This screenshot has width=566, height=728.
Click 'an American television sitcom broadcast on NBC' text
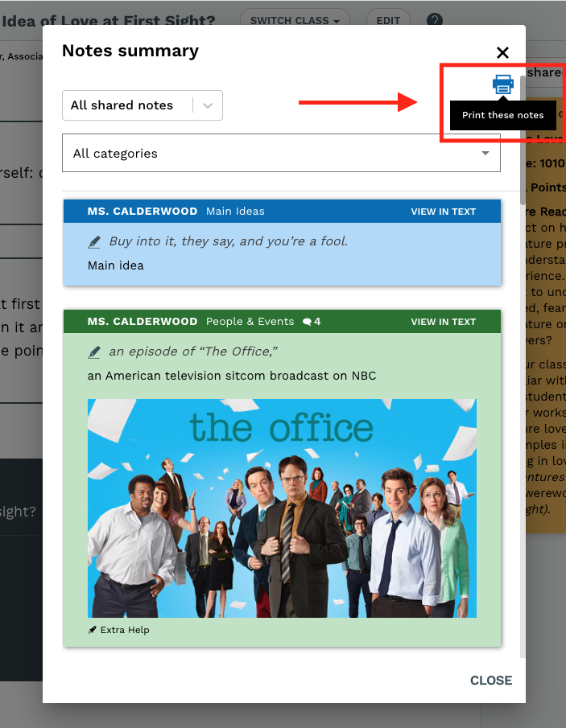232,376
